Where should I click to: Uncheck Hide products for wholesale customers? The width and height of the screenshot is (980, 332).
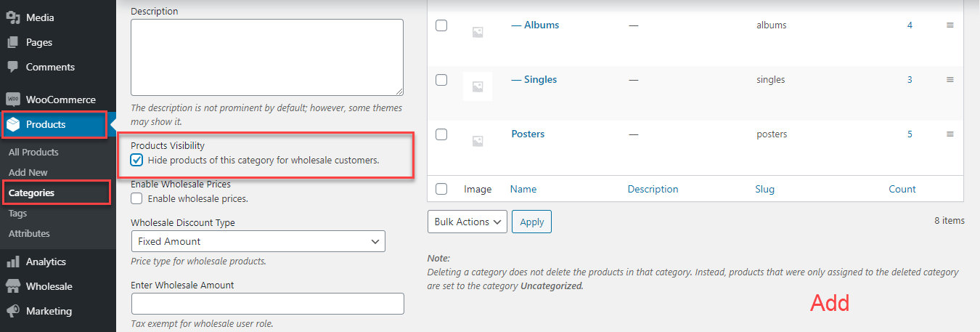(136, 160)
